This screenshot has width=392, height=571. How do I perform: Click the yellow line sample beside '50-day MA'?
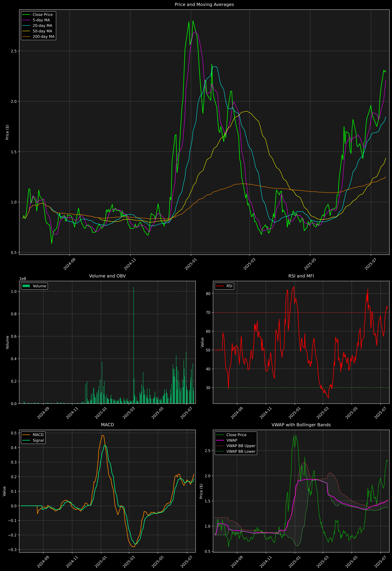coord(26,31)
